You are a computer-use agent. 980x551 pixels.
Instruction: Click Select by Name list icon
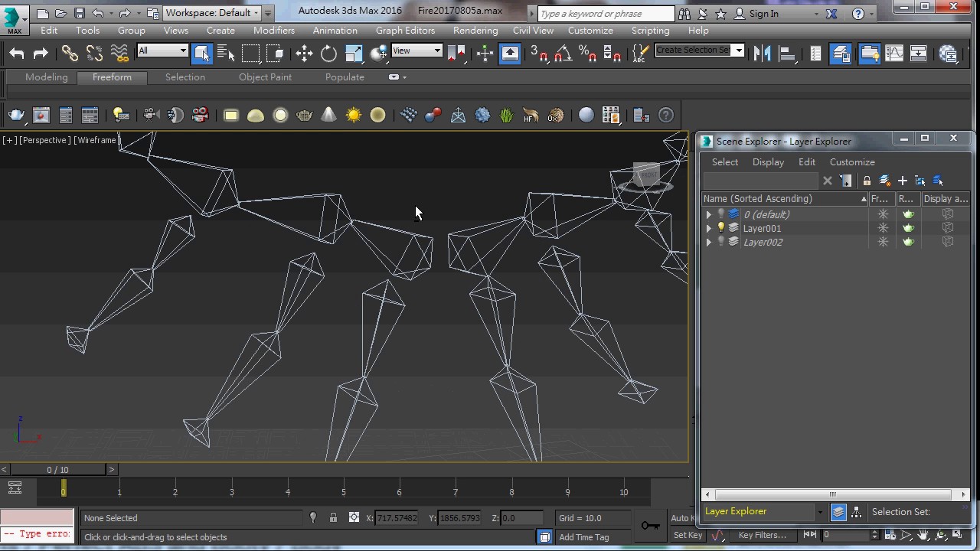226,53
